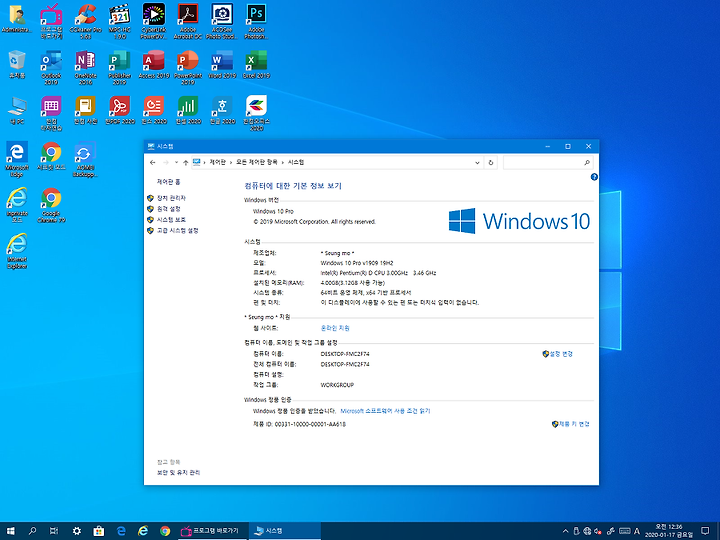Select the Recycle Bin desktop icon

[x=17, y=64]
